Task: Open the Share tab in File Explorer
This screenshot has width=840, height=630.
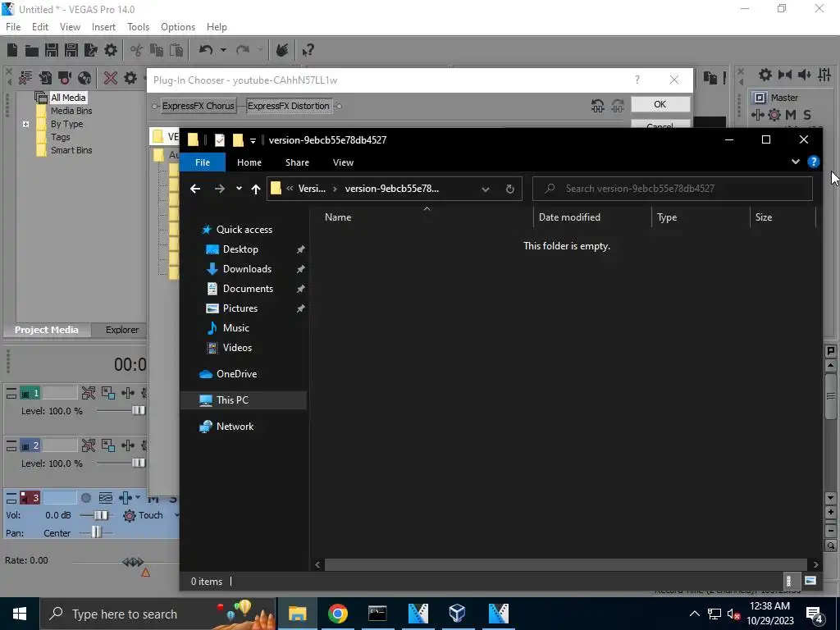Action: [297, 162]
